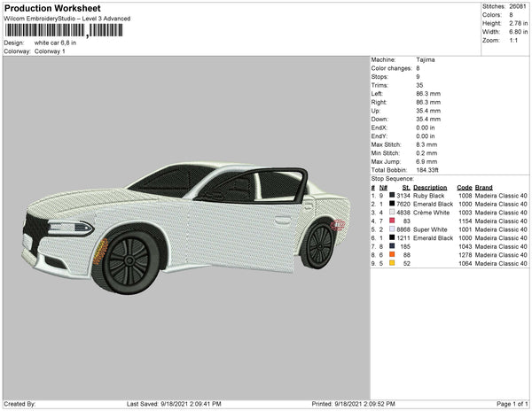Click the thread code "1001"

coord(465,229)
